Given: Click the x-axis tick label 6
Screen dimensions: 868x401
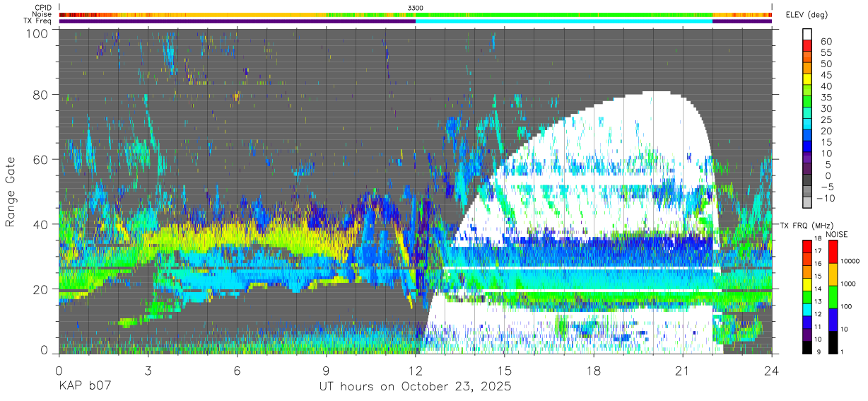Looking at the screenshot, I should [237, 371].
